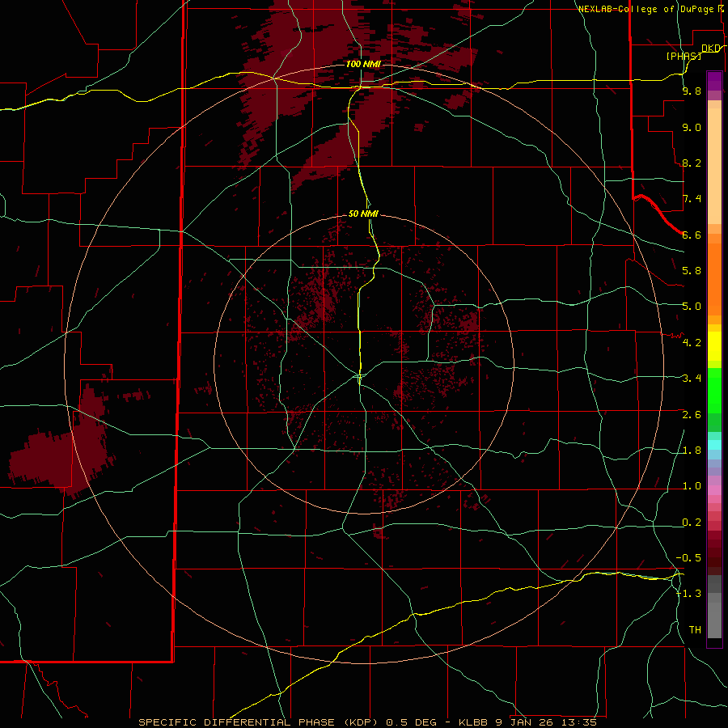Screen dimensions: 728x728
Task: Click the 5.8 scale value
Action: click(x=692, y=271)
